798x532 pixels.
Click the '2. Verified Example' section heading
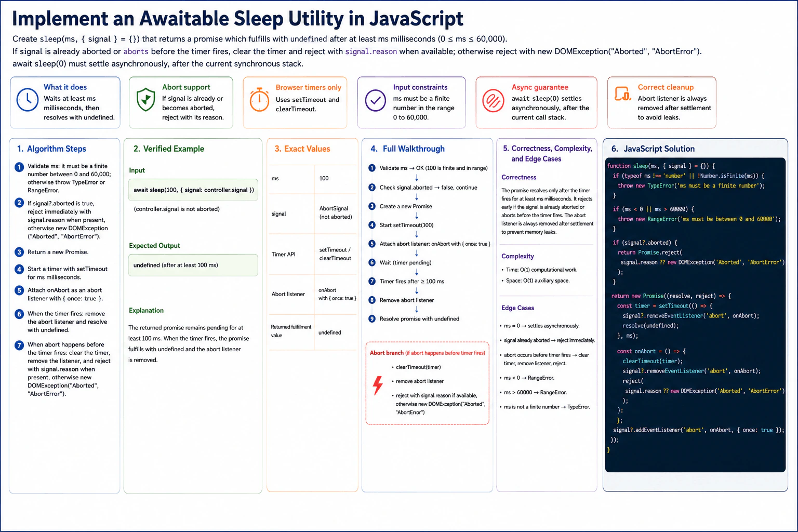168,149
